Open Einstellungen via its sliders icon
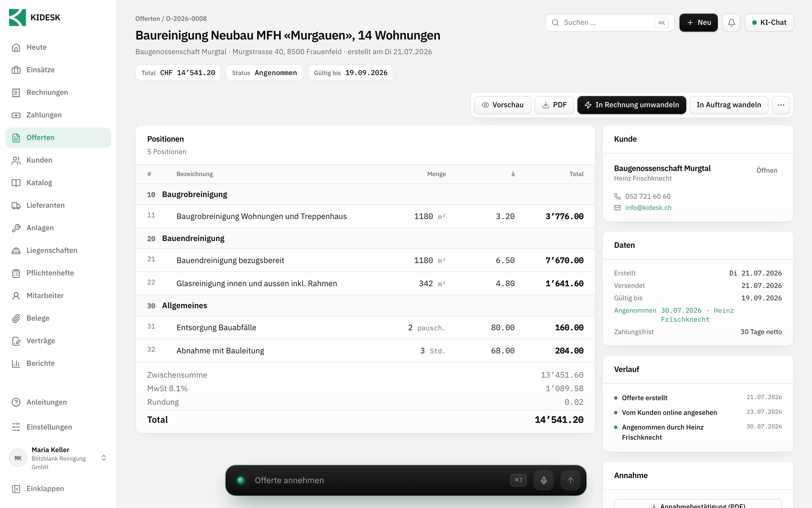The width and height of the screenshot is (812, 508). point(16,427)
